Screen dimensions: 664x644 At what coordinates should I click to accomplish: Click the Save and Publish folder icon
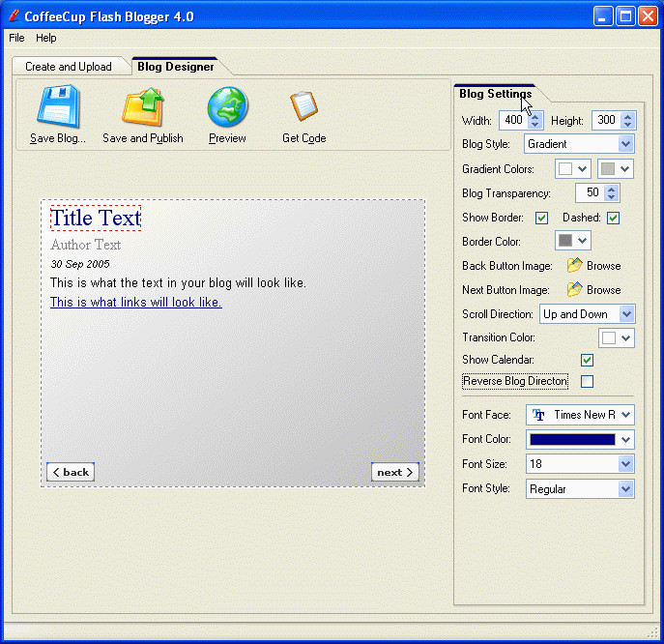click(143, 106)
